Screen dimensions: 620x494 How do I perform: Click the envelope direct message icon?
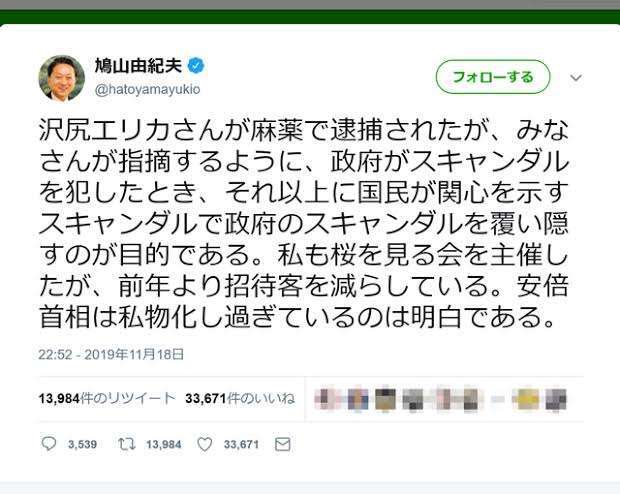tap(283, 445)
